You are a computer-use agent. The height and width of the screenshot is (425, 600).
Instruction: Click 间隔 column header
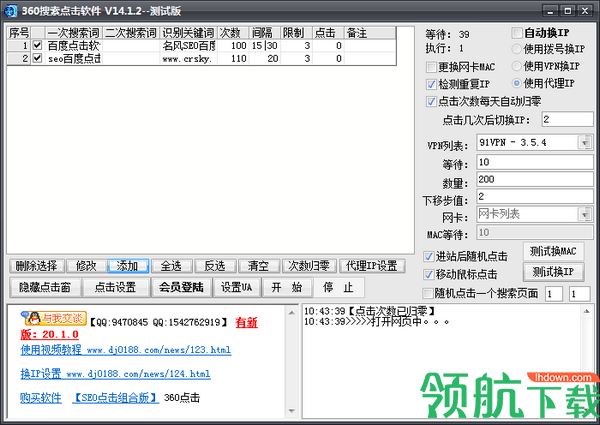[265, 33]
